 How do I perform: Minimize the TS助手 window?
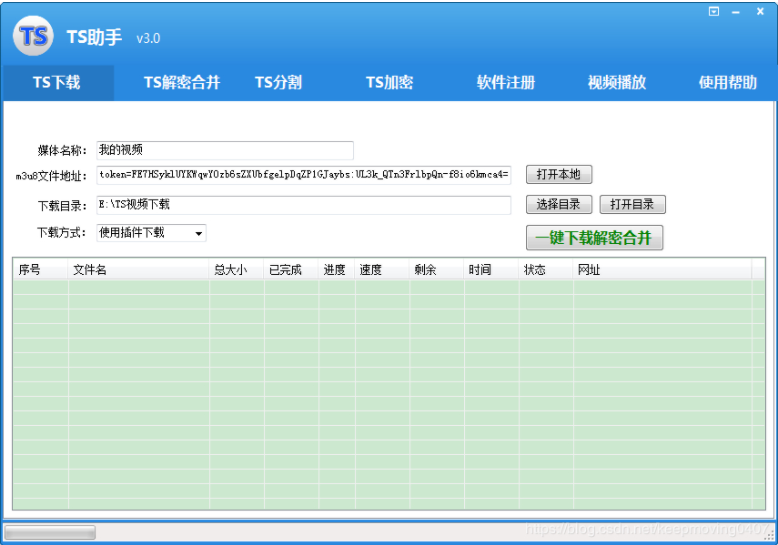(x=737, y=12)
